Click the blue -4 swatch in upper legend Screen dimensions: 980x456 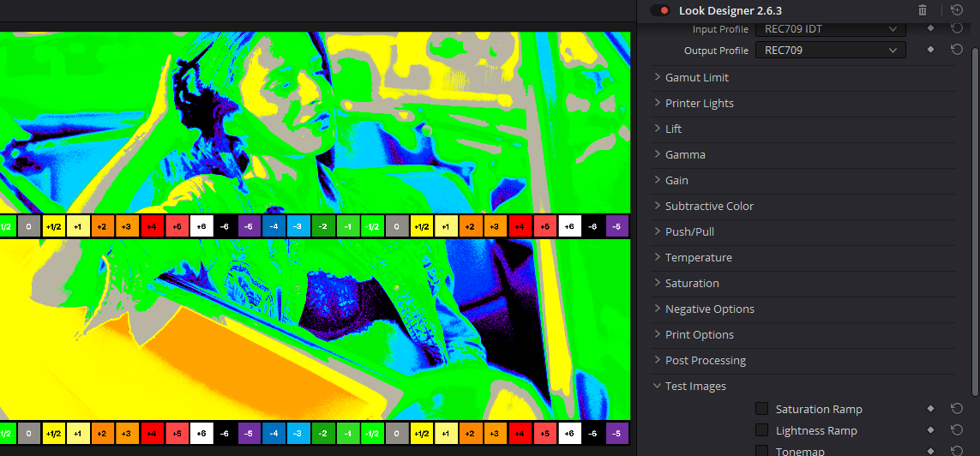273,226
